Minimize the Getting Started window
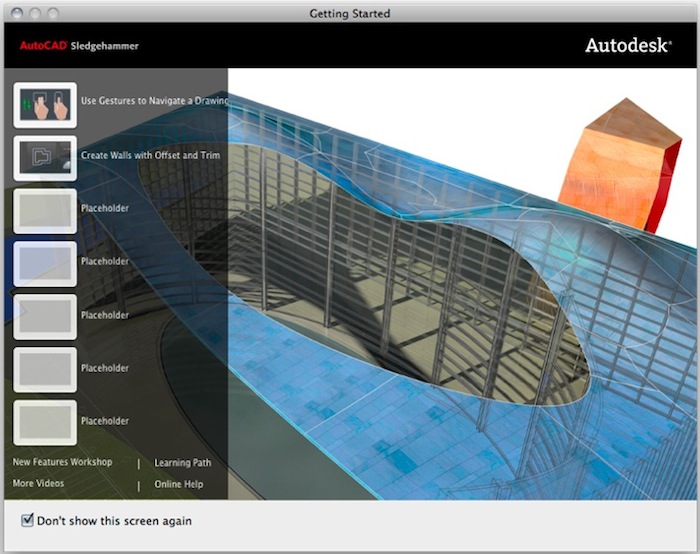700x554 pixels. (35, 13)
